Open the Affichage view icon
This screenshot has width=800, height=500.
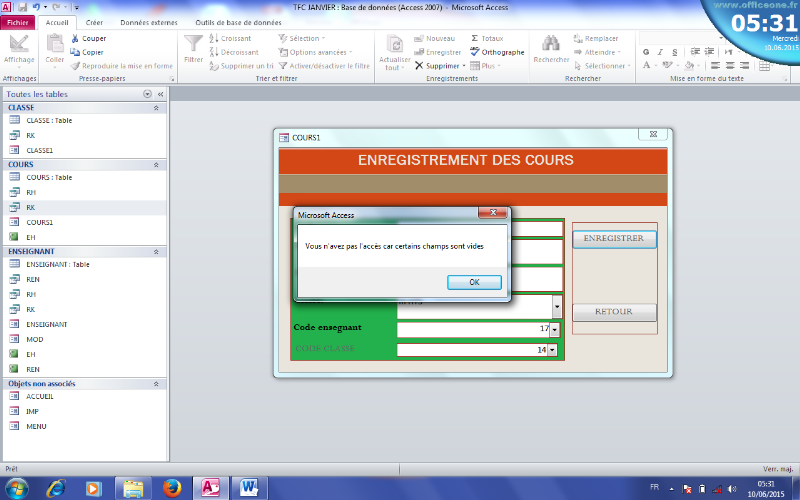18,46
